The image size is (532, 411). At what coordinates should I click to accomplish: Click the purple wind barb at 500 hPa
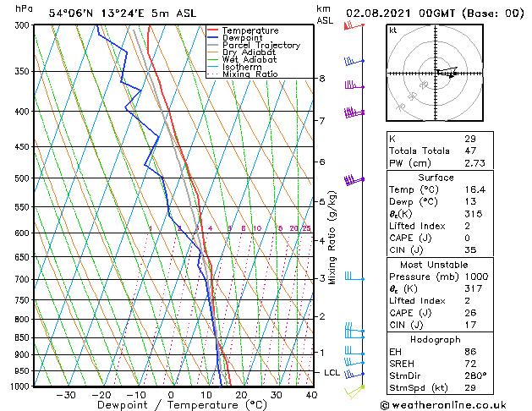click(x=354, y=180)
